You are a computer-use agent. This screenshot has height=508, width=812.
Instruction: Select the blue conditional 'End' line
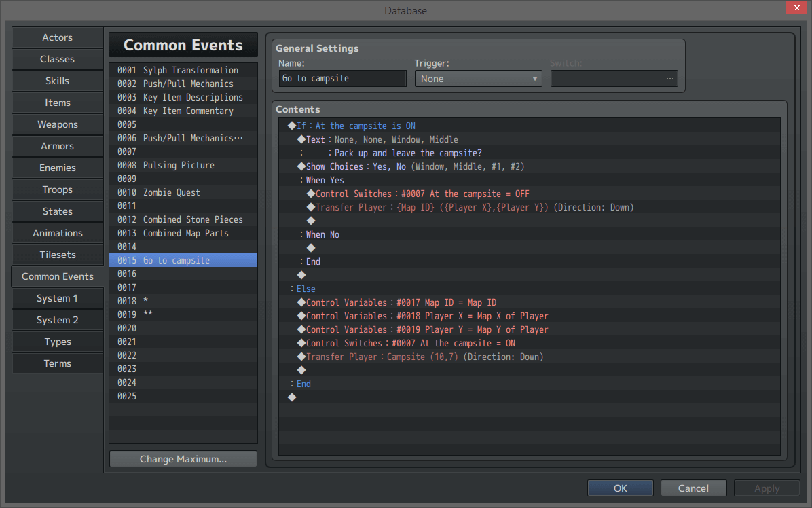(x=530, y=384)
